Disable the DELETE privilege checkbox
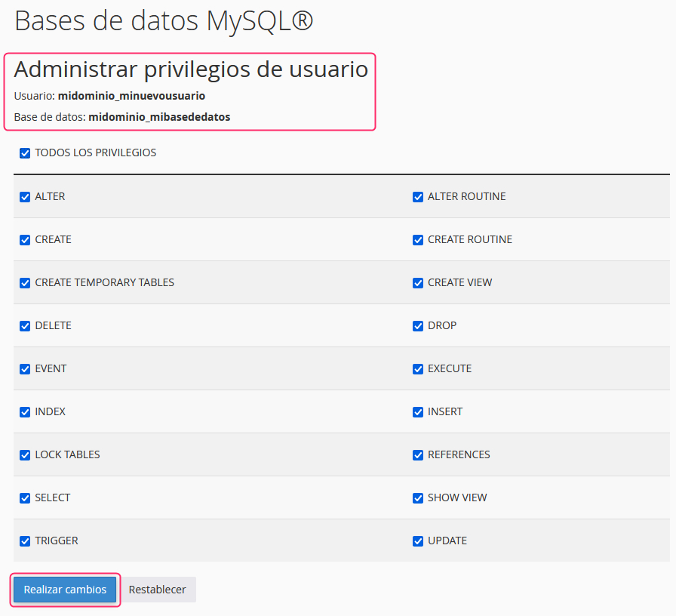The height and width of the screenshot is (616, 676). point(25,326)
